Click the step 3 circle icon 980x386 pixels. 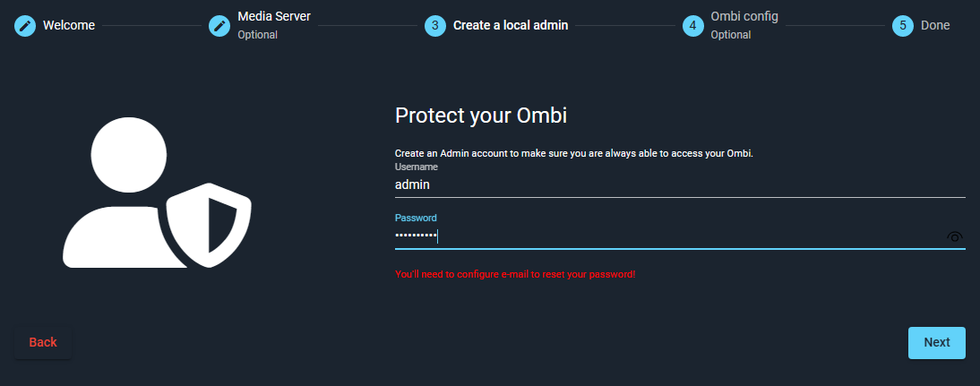coord(434,25)
